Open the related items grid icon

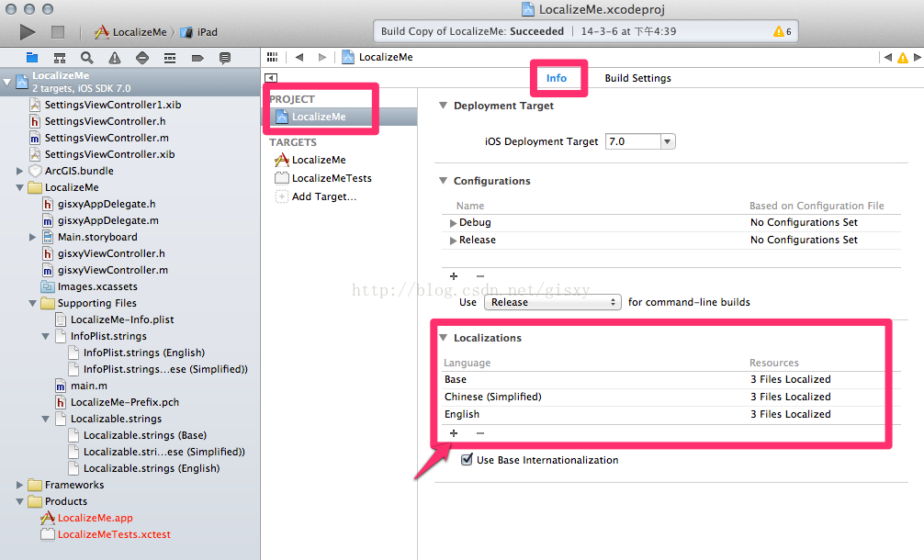272,57
